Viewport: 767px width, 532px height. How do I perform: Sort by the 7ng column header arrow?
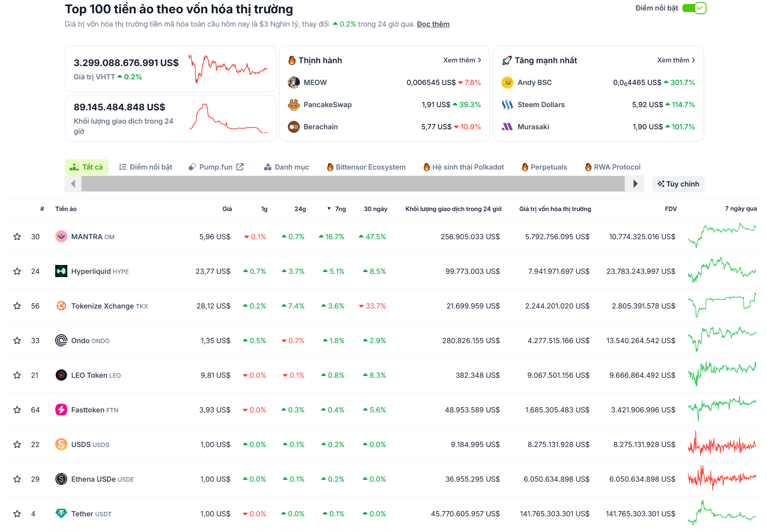click(329, 209)
